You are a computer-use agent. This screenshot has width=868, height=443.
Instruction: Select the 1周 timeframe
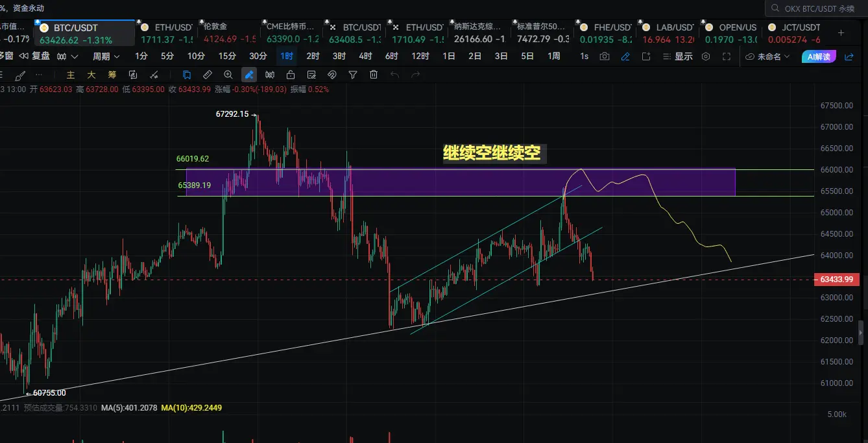[x=554, y=56]
